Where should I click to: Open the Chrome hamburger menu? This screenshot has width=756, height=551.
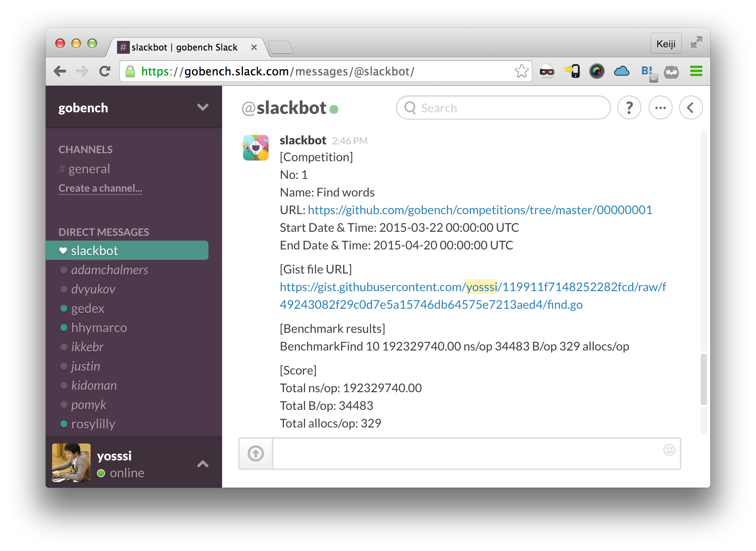(696, 71)
